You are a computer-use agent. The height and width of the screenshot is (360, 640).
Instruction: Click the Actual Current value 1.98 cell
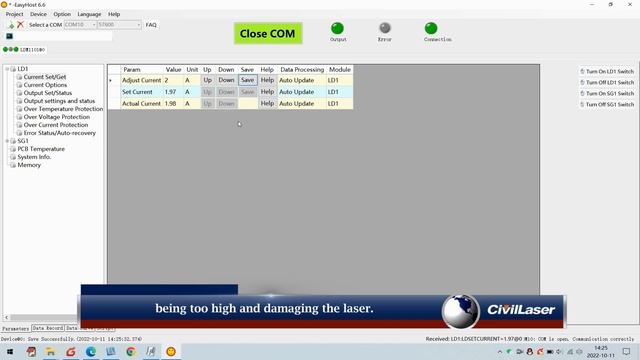pyautogui.click(x=173, y=104)
